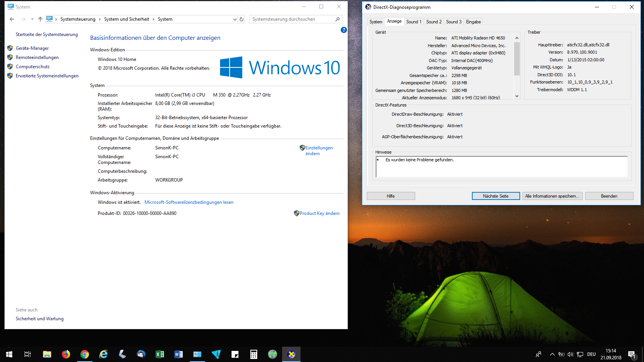Open the Sound 2 tab
The width and height of the screenshot is (644, 362).
point(434,22)
